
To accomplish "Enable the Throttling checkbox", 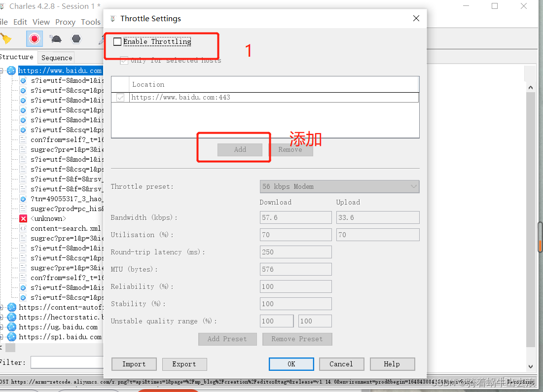I will pyautogui.click(x=117, y=41).
